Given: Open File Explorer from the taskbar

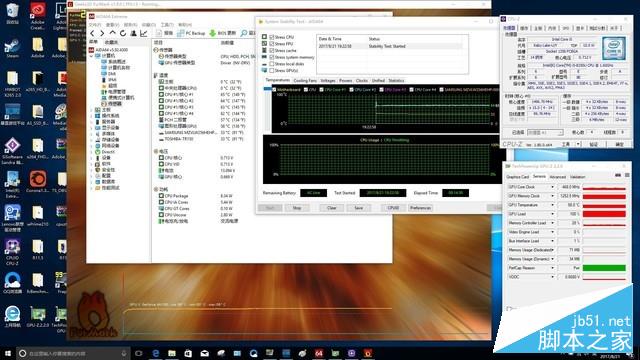Looking at the screenshot, I should tap(172, 353).
